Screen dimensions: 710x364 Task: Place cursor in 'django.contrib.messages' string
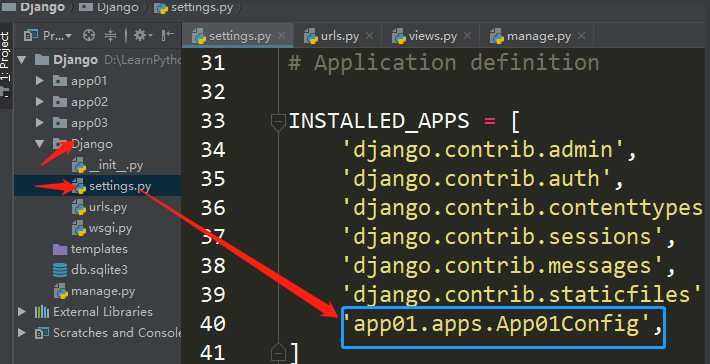(x=504, y=266)
